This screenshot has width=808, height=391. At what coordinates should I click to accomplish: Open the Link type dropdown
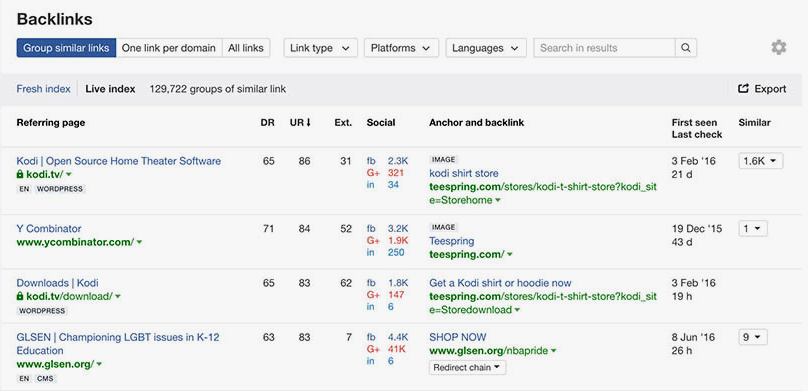(x=321, y=48)
